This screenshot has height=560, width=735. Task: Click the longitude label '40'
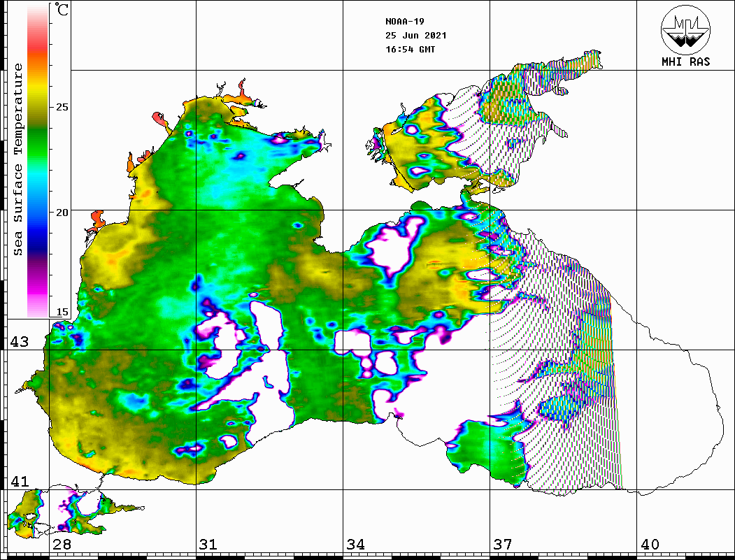[650, 544]
